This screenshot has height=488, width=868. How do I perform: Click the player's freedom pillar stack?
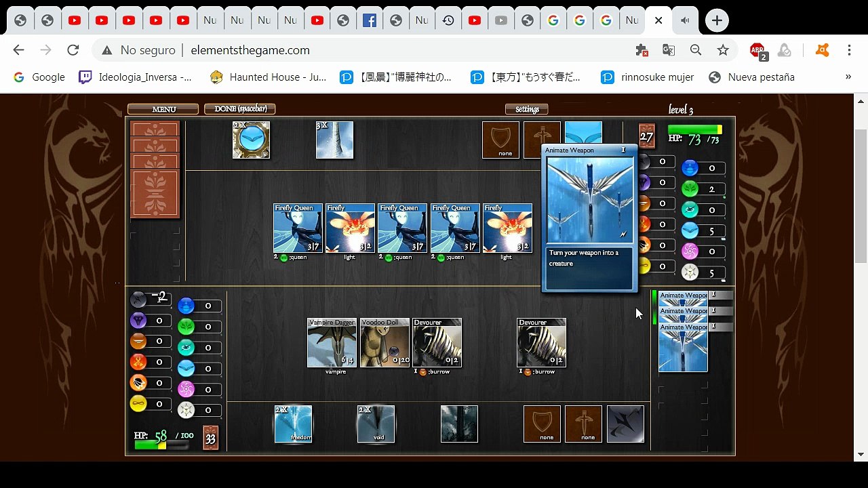[293, 424]
